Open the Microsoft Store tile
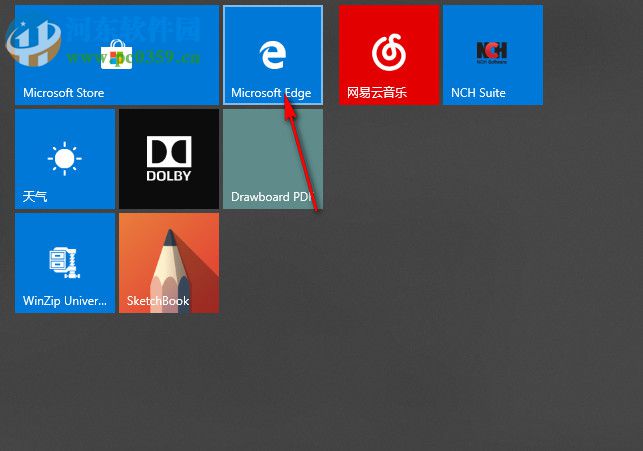Screen dimensions: 643x451 [x=117, y=55]
